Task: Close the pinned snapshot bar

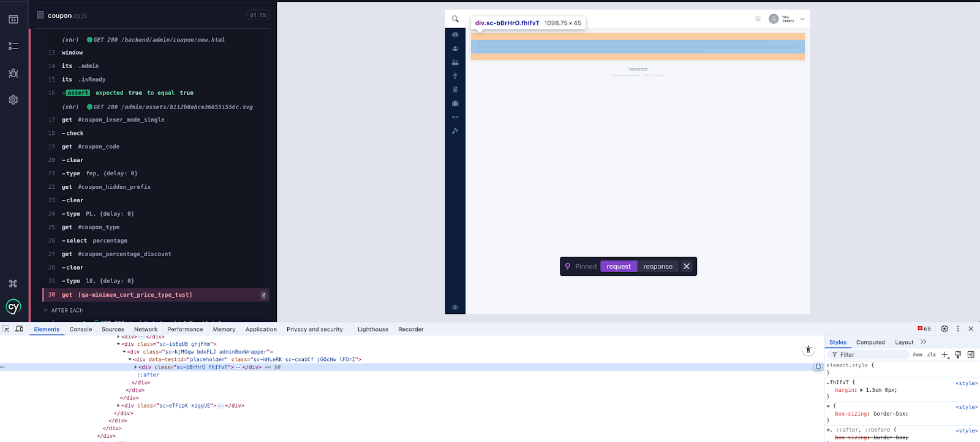Action: tap(687, 267)
